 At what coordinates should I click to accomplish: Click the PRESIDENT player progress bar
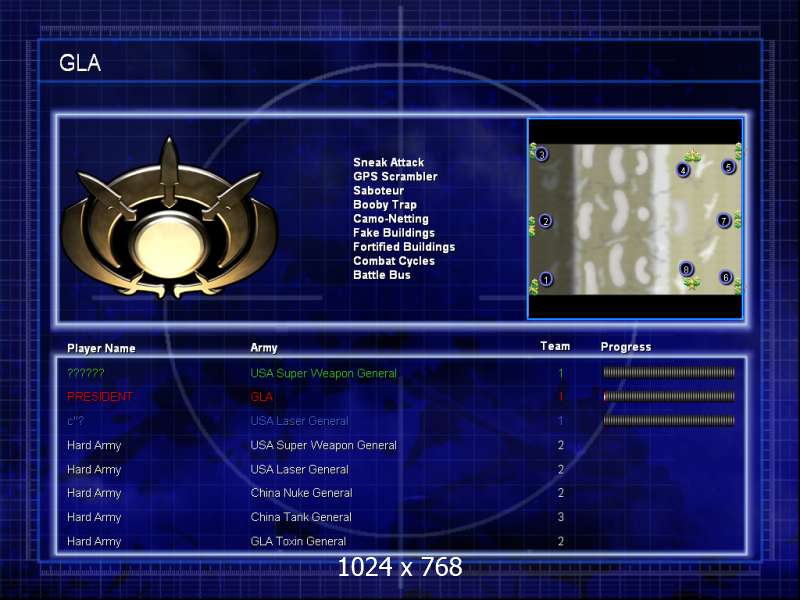[669, 396]
